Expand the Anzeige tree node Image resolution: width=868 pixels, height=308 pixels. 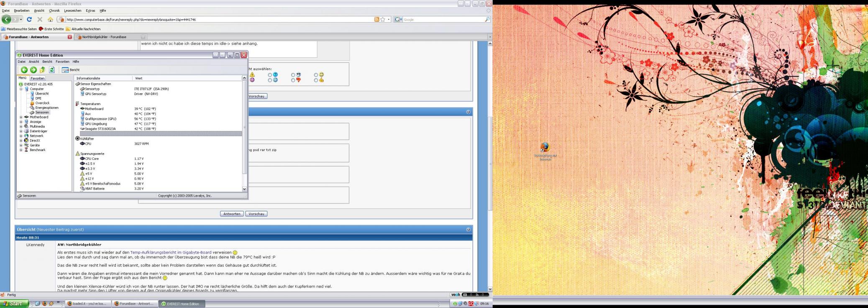click(x=21, y=122)
